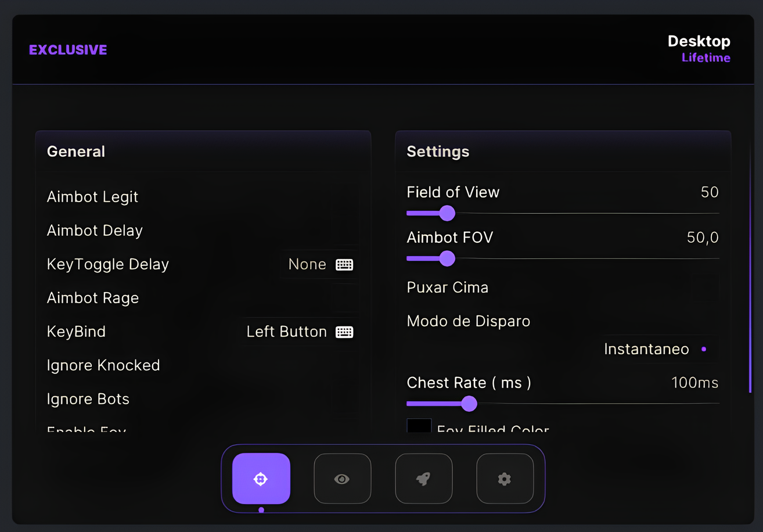Click keyboard icon next to Left Button

click(344, 332)
